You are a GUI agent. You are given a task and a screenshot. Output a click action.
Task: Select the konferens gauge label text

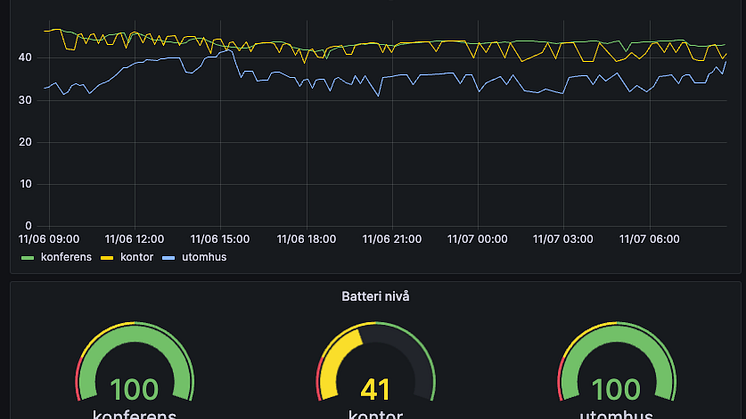tap(134, 414)
